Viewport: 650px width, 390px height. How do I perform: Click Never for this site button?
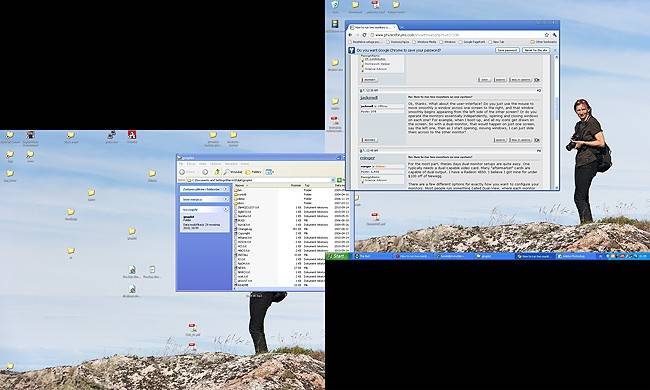[536, 50]
